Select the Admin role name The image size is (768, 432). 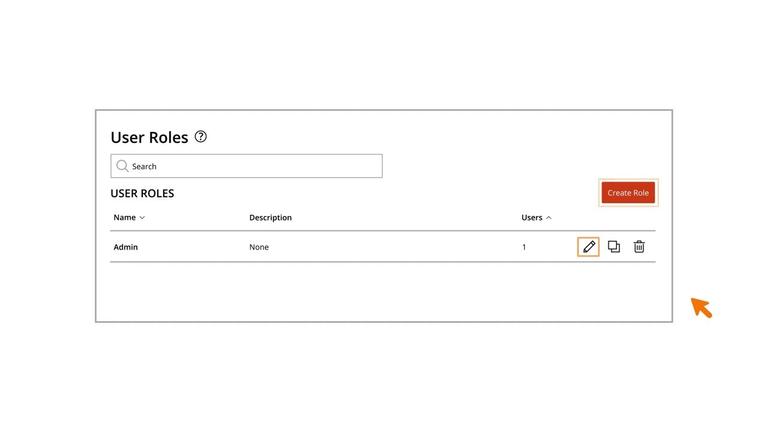click(x=126, y=247)
